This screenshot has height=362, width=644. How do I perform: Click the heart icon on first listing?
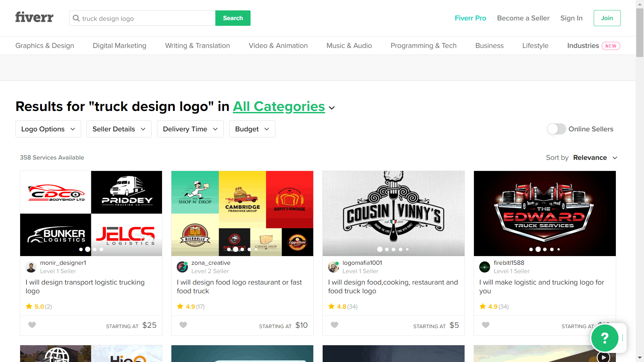click(x=32, y=325)
